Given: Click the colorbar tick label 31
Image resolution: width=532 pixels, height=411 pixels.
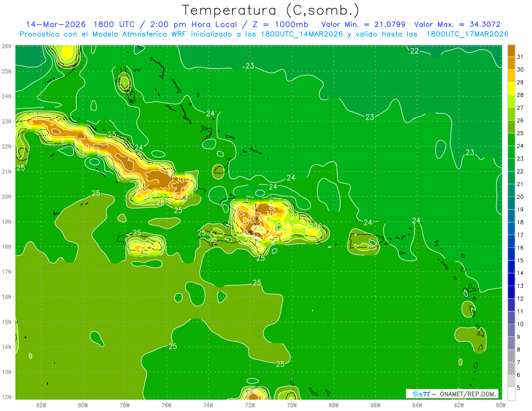Looking at the screenshot, I should click(x=520, y=56).
